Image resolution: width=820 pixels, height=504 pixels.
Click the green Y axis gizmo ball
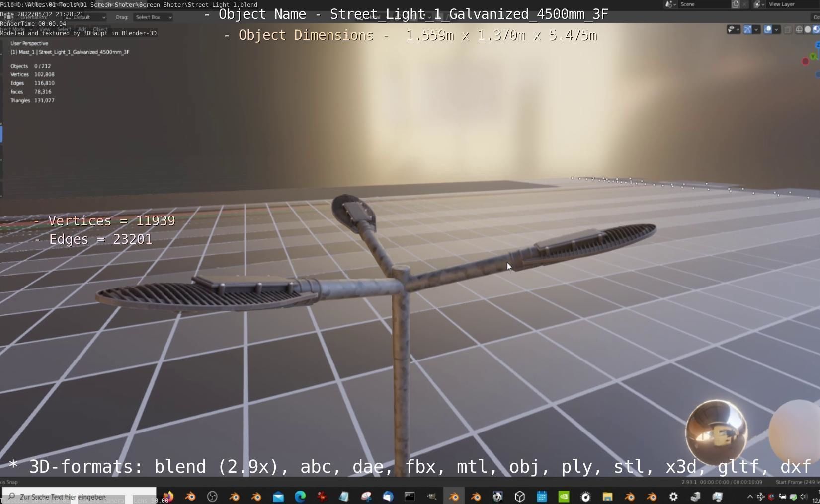click(813, 56)
